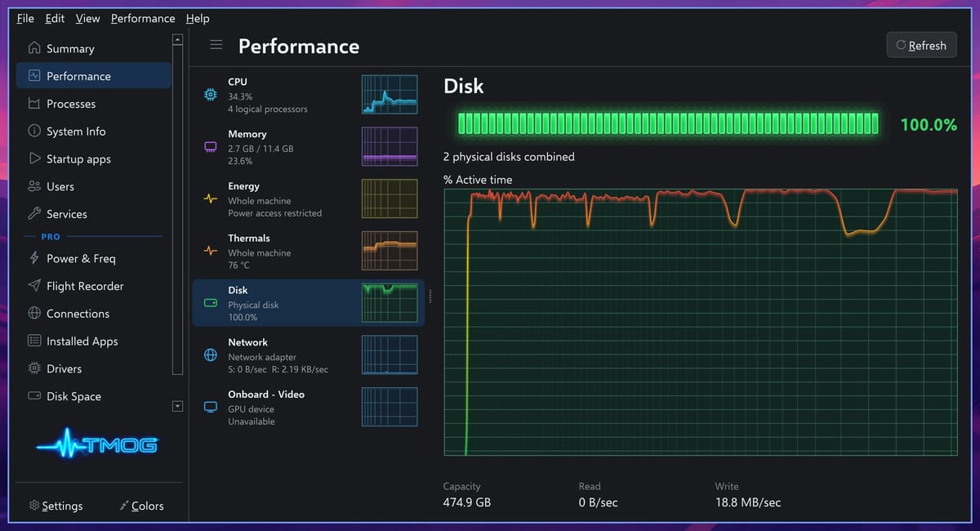Image resolution: width=980 pixels, height=531 pixels.
Task: Click the Flight Recorder paper plane icon
Action: tap(34, 286)
